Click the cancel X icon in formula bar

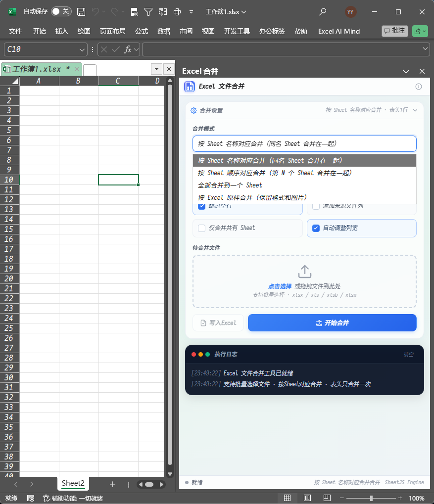[104, 49]
